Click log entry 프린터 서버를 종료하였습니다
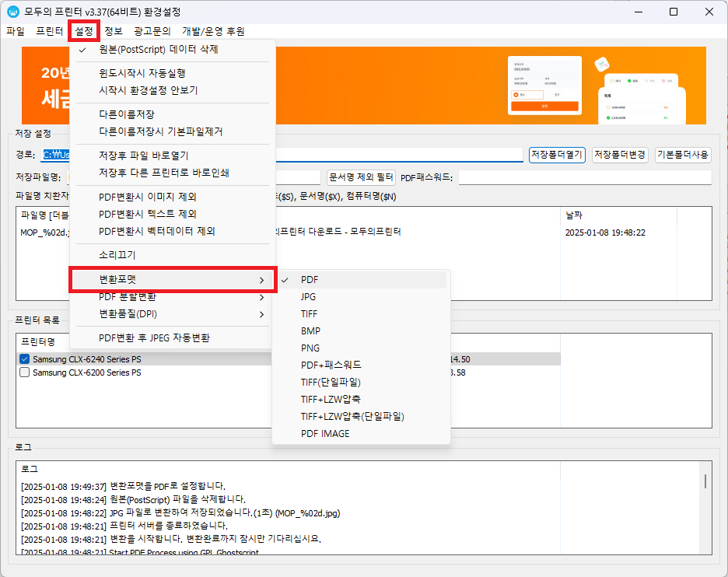 124,526
